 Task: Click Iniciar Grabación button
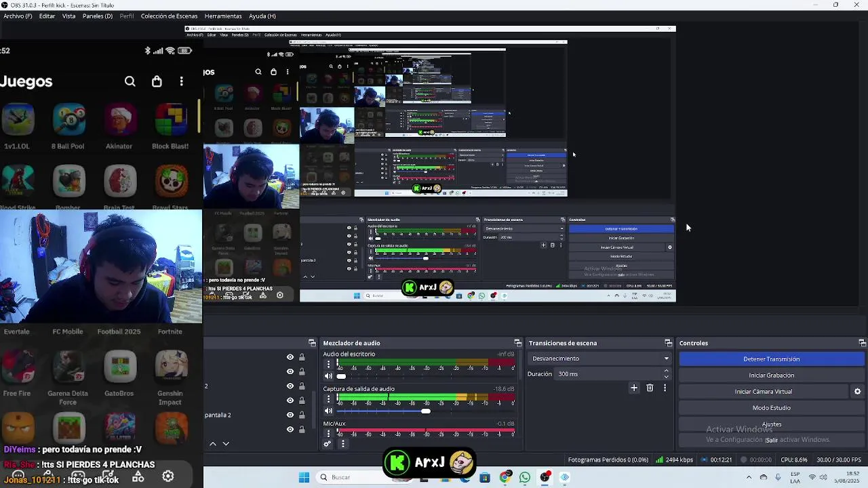[772, 375]
